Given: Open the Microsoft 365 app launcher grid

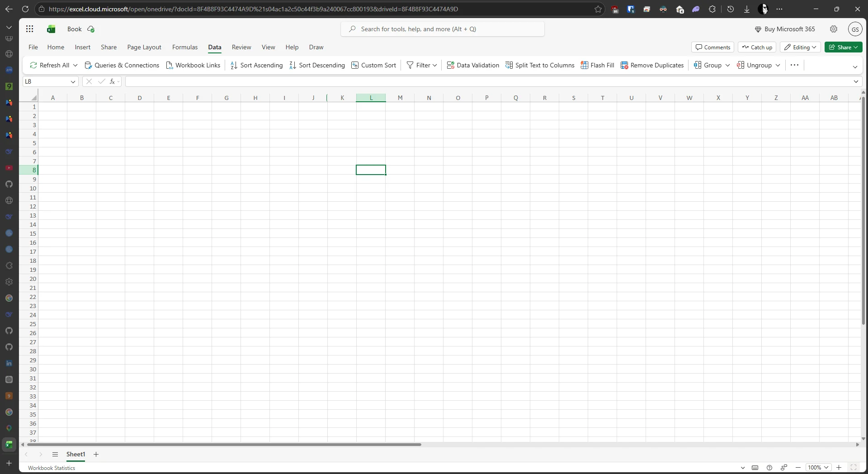Looking at the screenshot, I should click(30, 29).
